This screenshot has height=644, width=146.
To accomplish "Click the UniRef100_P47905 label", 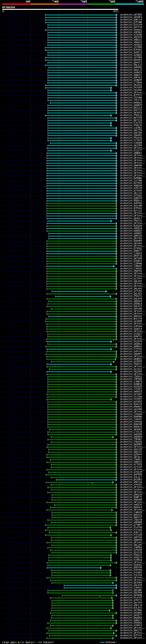I will point(131,87).
